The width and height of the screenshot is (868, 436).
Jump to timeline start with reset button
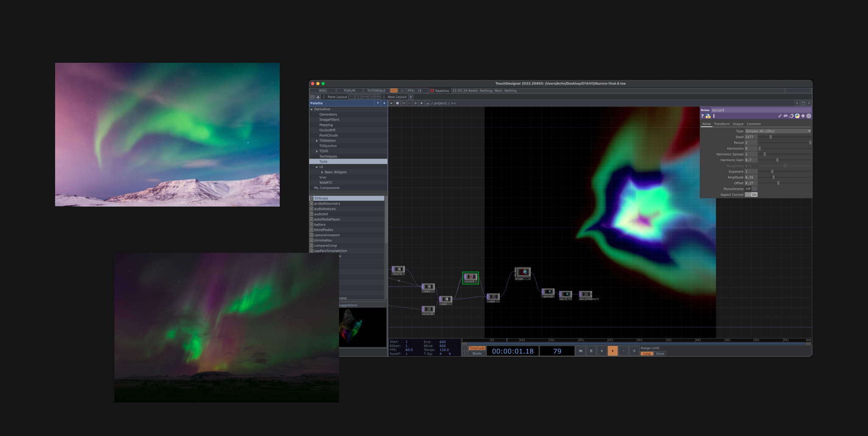click(580, 351)
